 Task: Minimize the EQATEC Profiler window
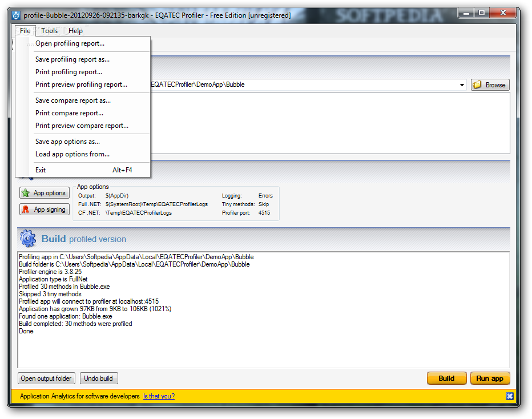coord(466,13)
